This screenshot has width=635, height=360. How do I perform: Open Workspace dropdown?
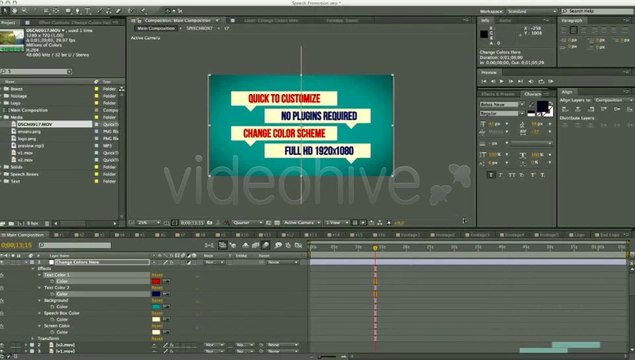(x=532, y=11)
